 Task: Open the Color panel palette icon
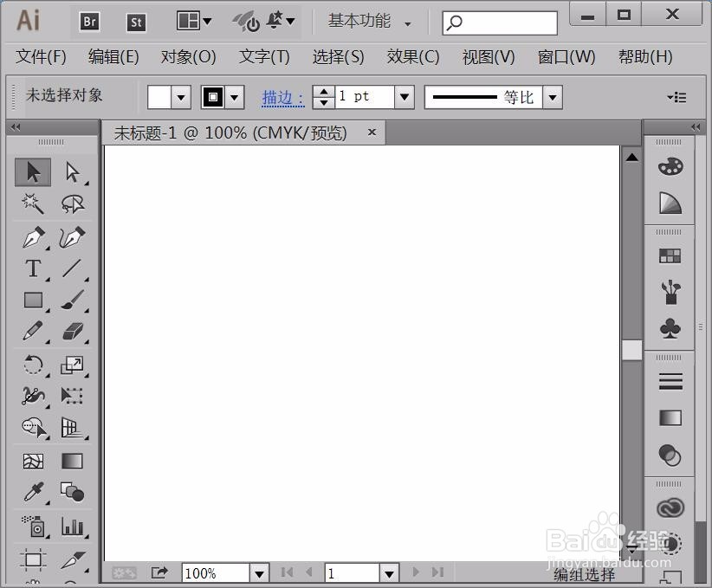(x=670, y=166)
